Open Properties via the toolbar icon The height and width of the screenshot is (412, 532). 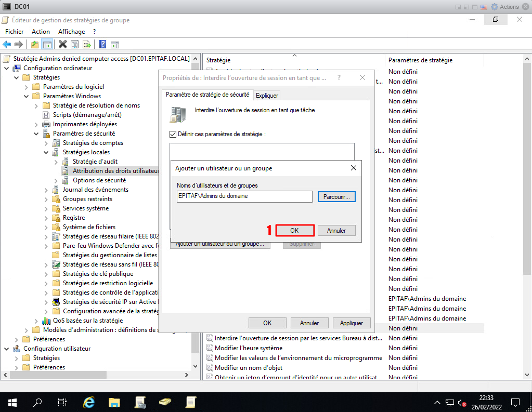(75, 45)
